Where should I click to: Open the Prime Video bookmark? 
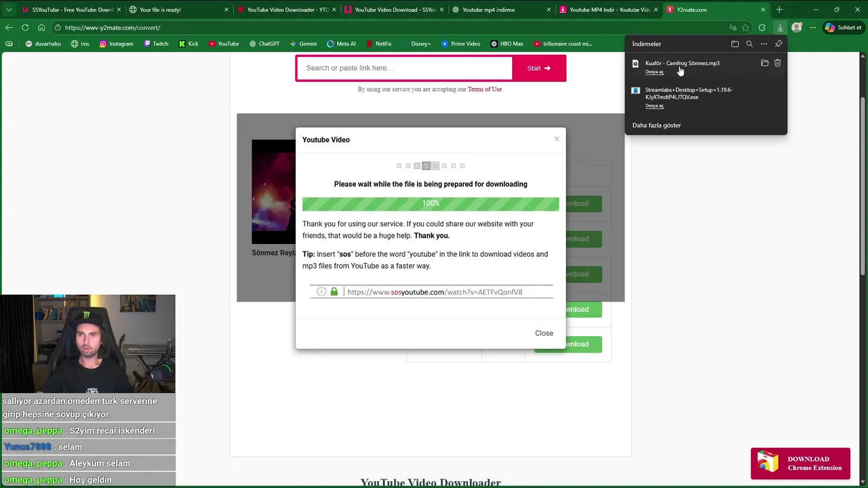(460, 44)
